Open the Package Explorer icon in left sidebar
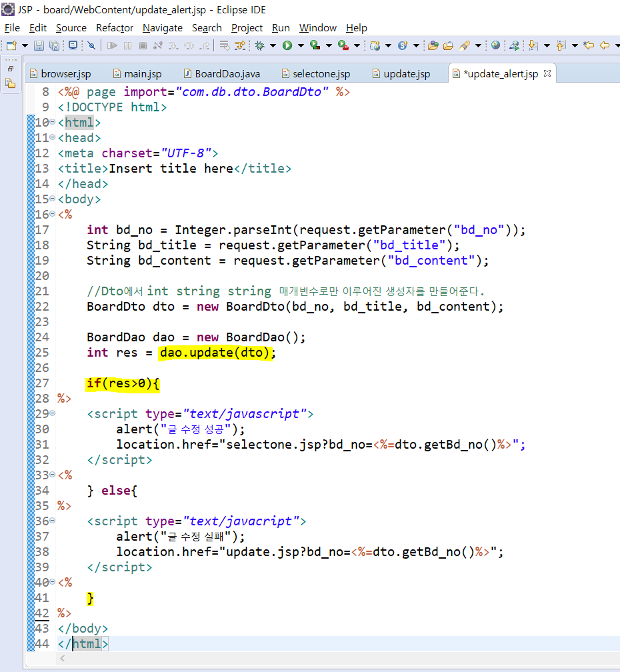This screenshot has height=672, width=620. [x=11, y=83]
